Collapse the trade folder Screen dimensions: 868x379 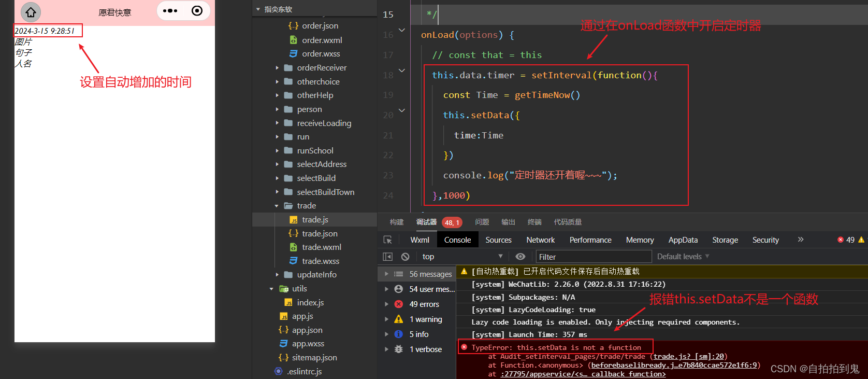[277, 206]
